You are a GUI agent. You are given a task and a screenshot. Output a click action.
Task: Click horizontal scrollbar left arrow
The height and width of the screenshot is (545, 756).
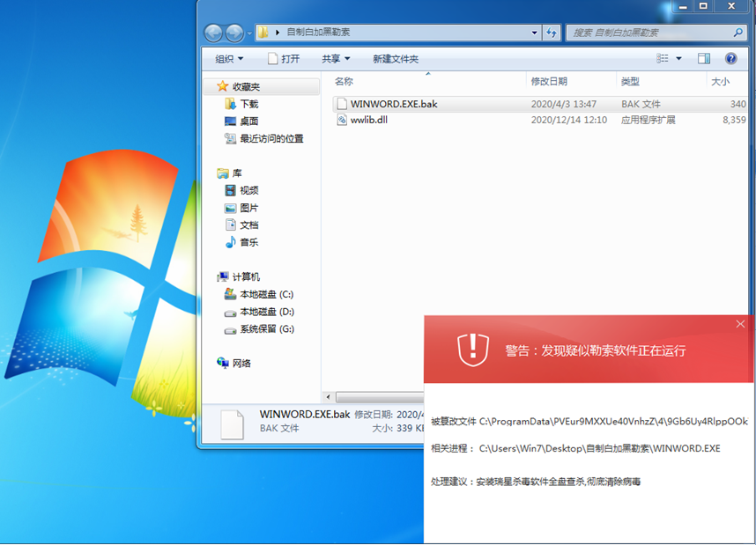click(x=329, y=397)
